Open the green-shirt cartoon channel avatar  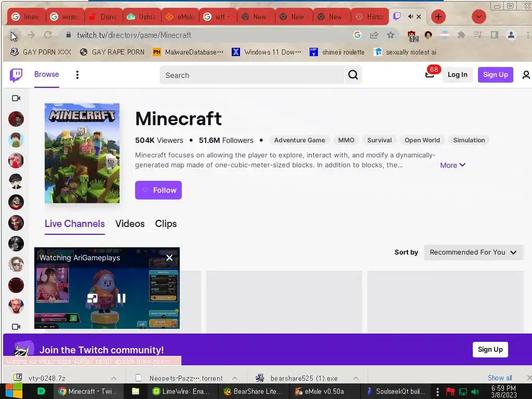click(16, 140)
